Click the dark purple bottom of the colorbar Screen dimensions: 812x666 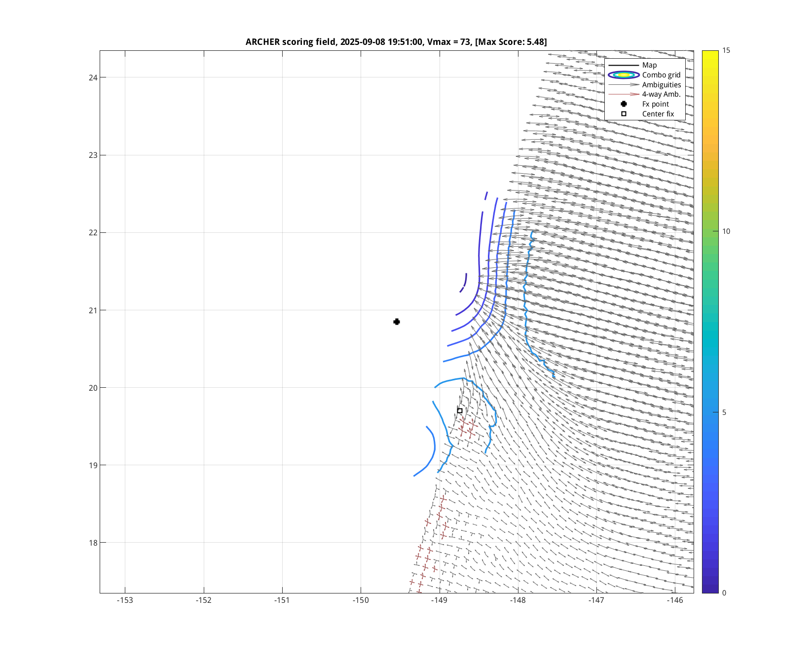710,590
